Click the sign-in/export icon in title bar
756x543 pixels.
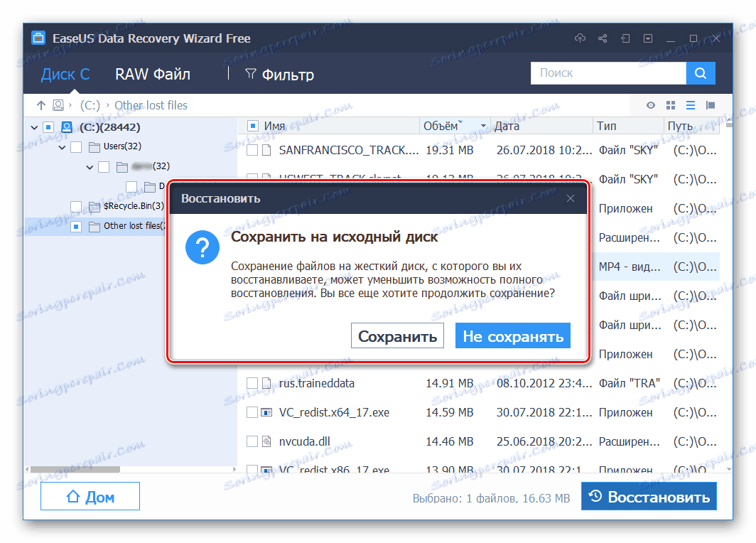tap(625, 38)
